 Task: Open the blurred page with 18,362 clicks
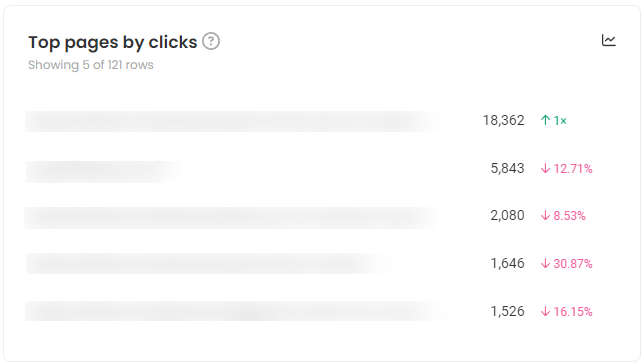(234, 121)
